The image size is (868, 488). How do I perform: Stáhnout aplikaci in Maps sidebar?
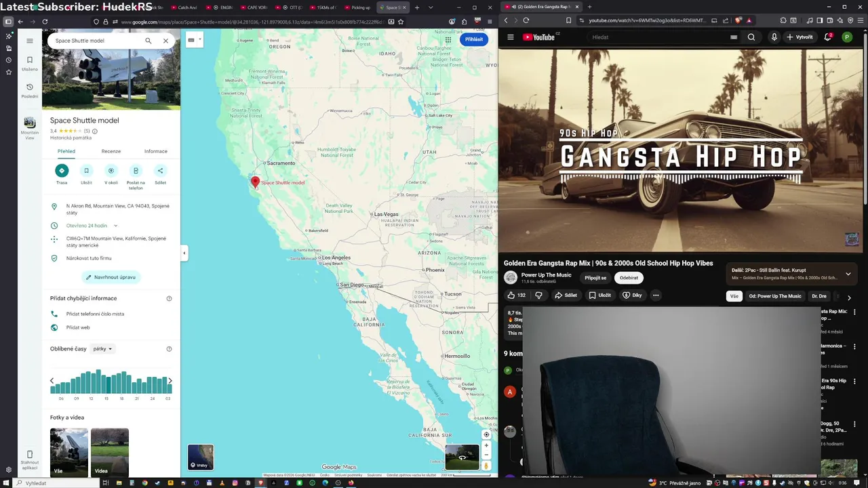(x=30, y=459)
